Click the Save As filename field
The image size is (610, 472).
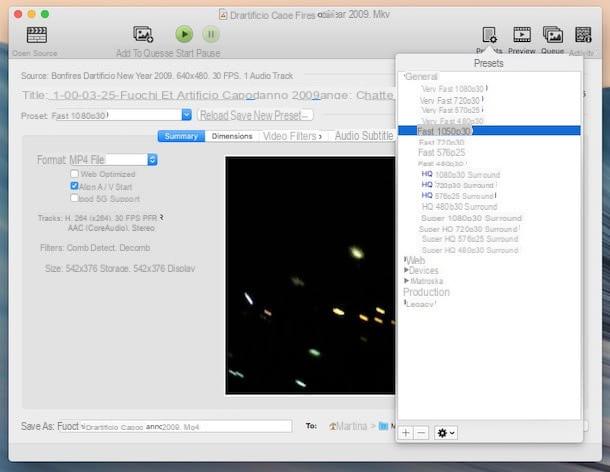[x=176, y=426]
